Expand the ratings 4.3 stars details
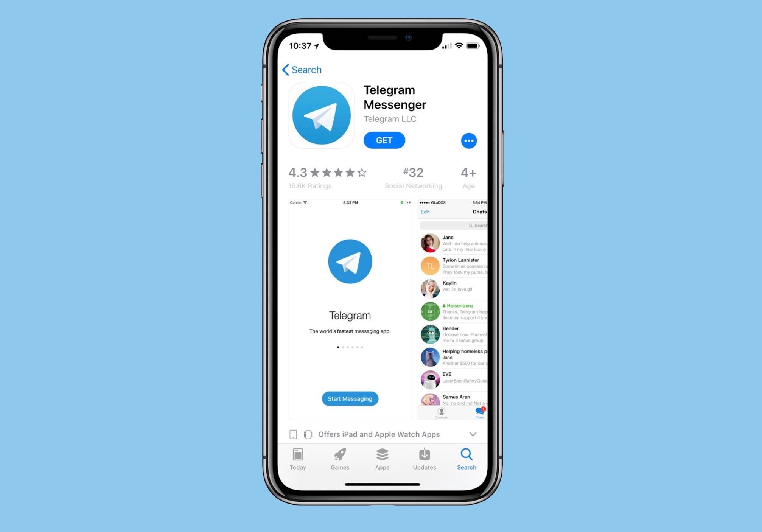The image size is (762, 532). pos(327,177)
